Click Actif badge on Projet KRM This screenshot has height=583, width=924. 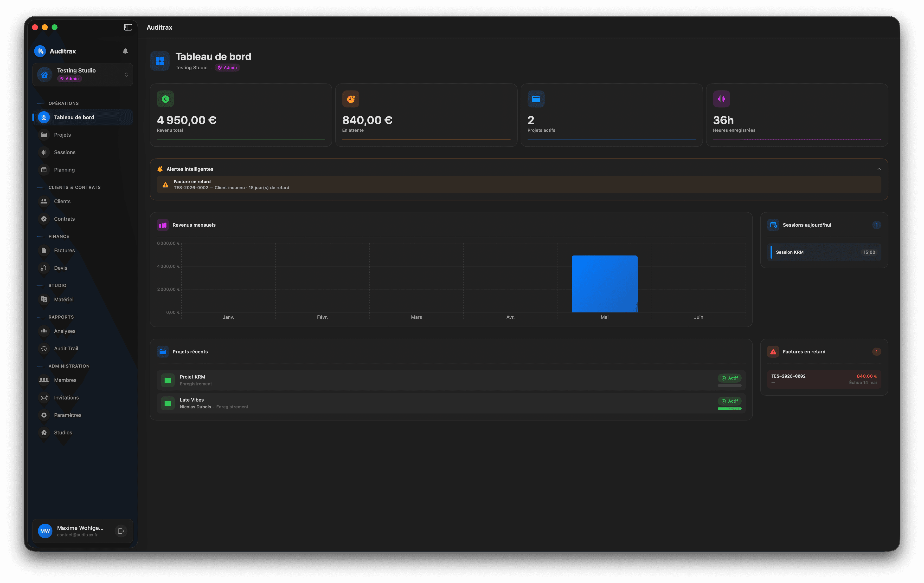pyautogui.click(x=729, y=378)
